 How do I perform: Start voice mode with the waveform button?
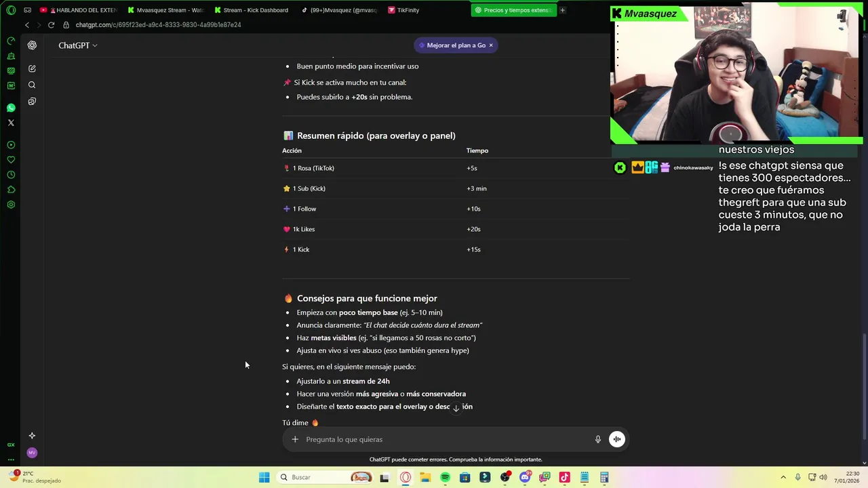point(617,439)
